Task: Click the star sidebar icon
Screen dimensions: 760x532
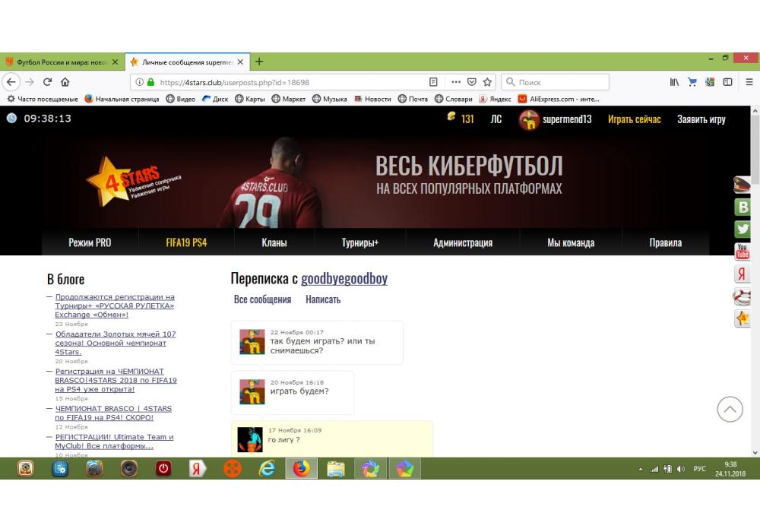Action: pos(742,318)
